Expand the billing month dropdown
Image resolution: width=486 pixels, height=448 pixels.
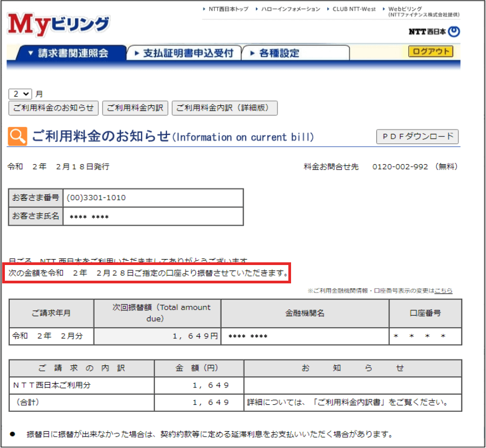(21, 93)
